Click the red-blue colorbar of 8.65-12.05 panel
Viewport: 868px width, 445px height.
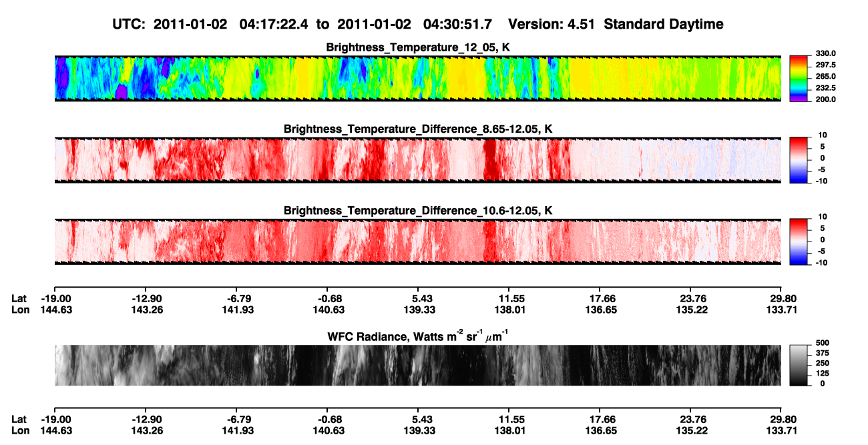tap(799, 160)
